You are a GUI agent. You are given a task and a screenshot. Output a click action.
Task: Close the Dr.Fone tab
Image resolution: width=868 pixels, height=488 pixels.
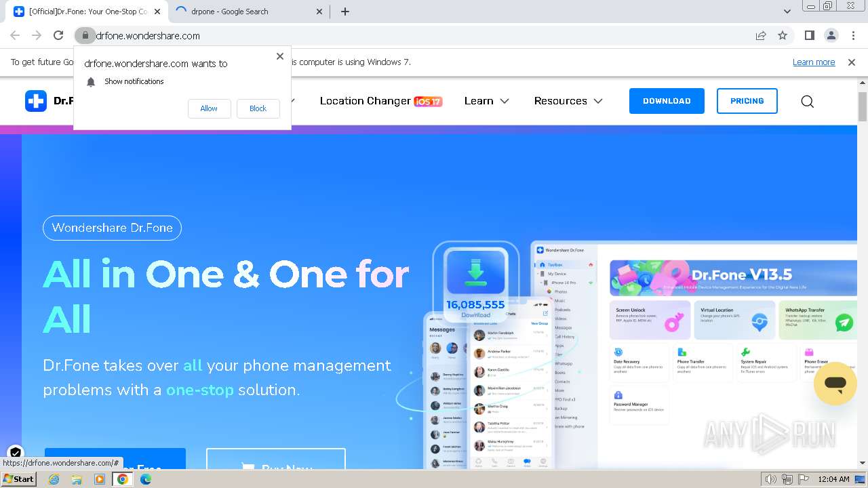[x=157, y=12]
